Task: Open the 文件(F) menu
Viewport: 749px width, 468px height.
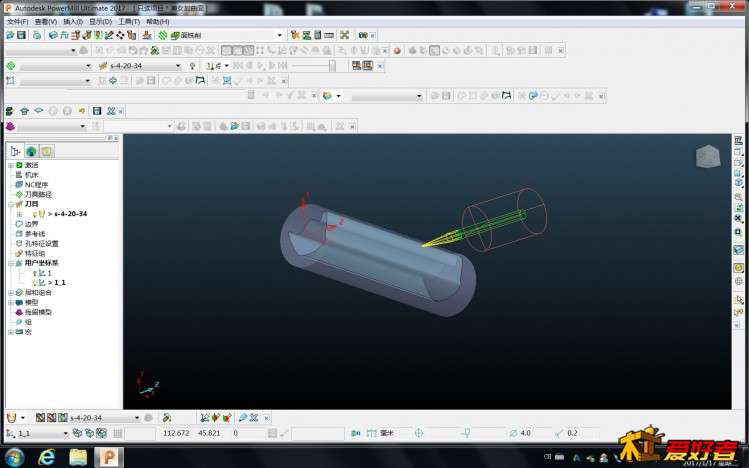Action: click(18, 21)
